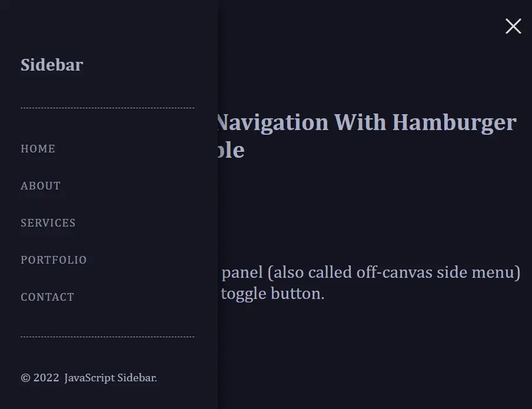Click the copyright notice at the bottom

tap(88, 378)
